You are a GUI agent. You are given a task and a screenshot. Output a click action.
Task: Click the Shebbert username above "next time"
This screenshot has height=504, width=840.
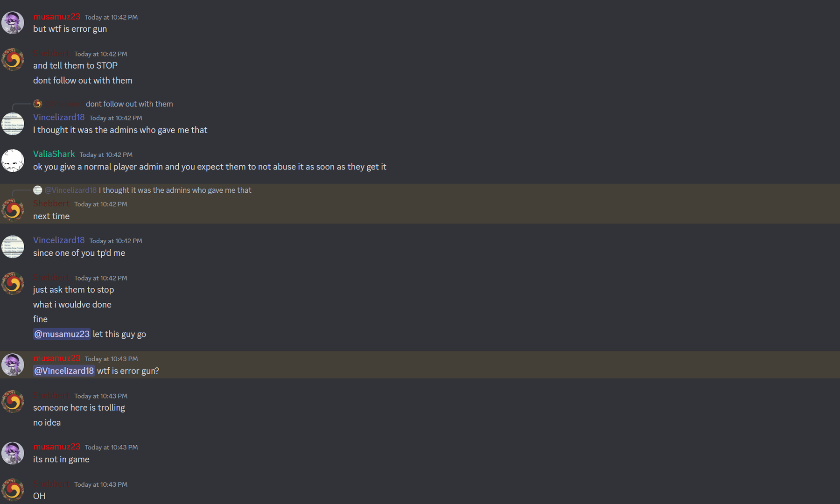click(51, 203)
